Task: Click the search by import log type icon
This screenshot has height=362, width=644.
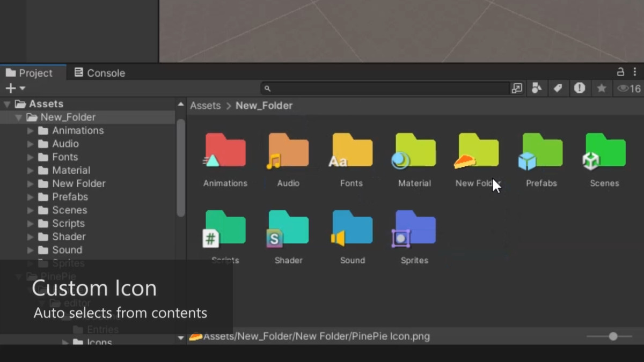Action: [580, 88]
